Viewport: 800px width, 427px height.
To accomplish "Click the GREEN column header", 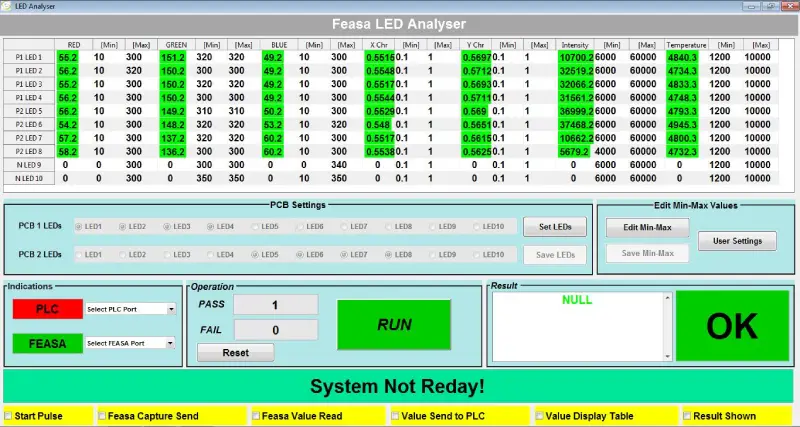I will pos(177,45).
